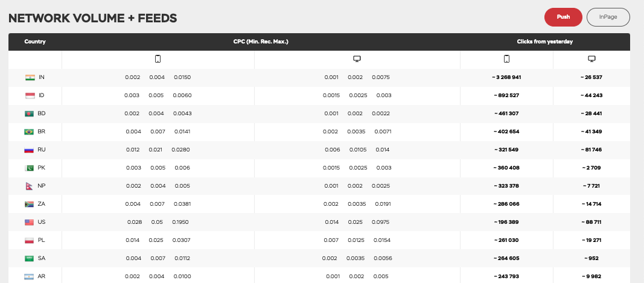The height and width of the screenshot is (283, 644).
Task: Click desktop clicks value ~ 41 349
Action: [591, 132]
